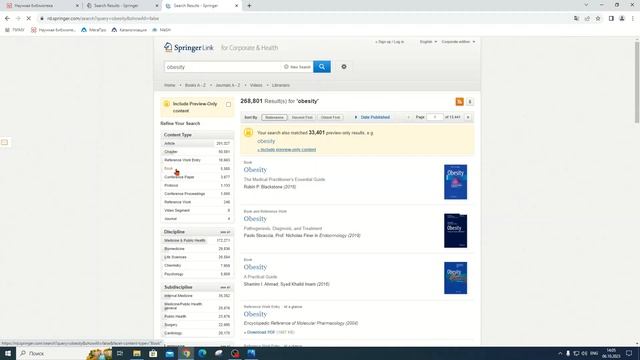Go to the next results page arrow

(x=468, y=117)
